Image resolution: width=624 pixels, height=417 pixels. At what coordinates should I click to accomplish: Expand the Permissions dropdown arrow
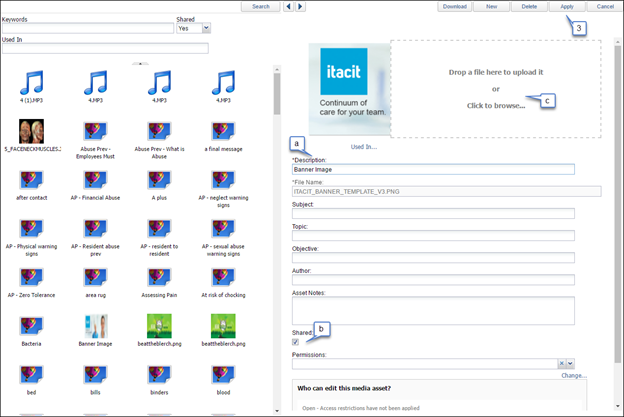(570, 363)
